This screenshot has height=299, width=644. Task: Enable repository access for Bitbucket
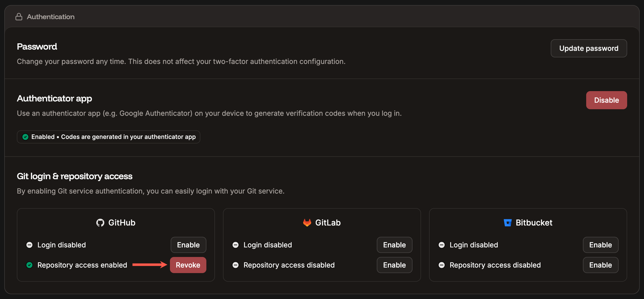point(601,265)
